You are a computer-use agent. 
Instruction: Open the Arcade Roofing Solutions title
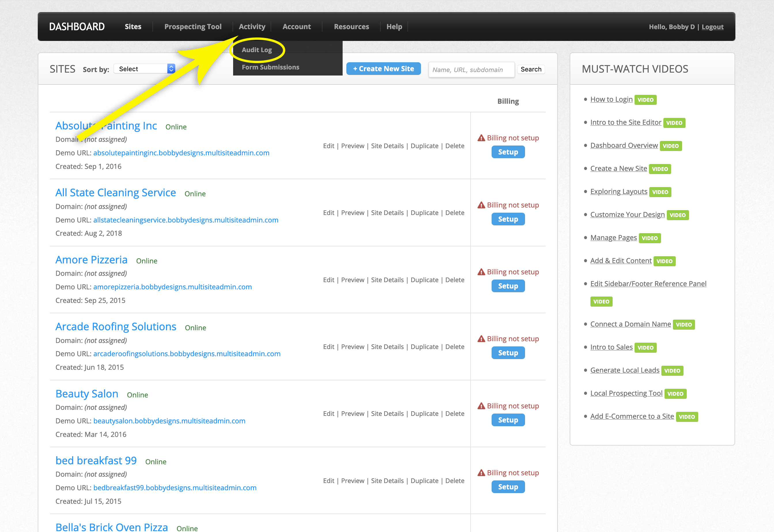click(x=116, y=327)
